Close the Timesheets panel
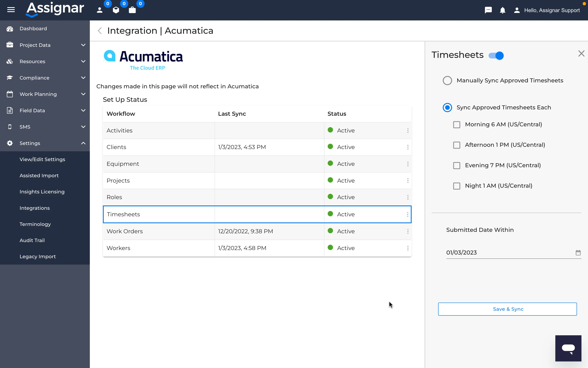Screen dimensions: 588x368 pos(581,54)
